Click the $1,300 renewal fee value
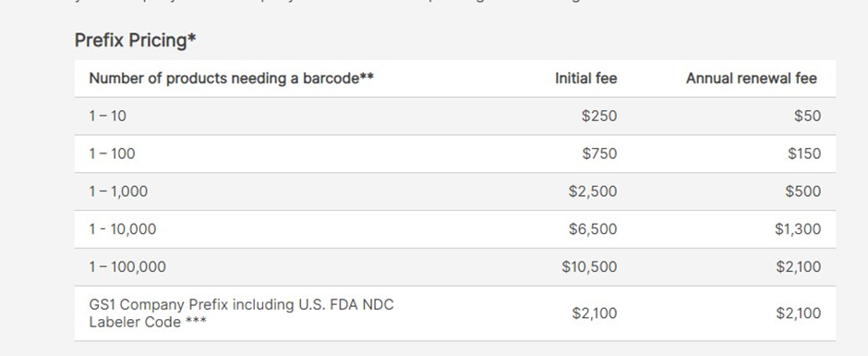 (x=798, y=229)
